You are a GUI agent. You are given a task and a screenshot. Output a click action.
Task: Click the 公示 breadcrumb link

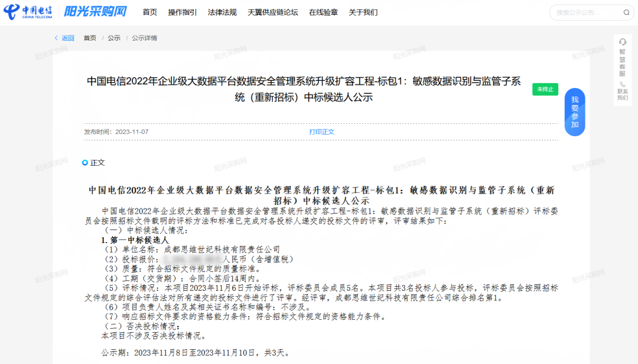114,38
